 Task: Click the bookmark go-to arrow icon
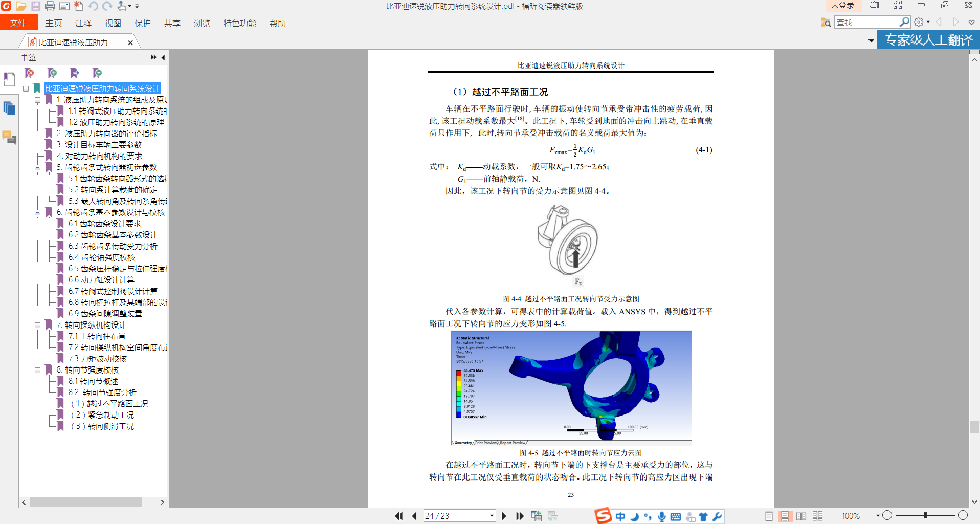pos(75,73)
